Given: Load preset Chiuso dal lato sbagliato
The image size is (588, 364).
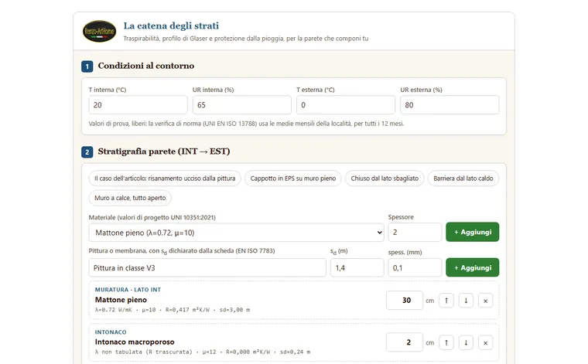Looking at the screenshot, I should (385, 179).
